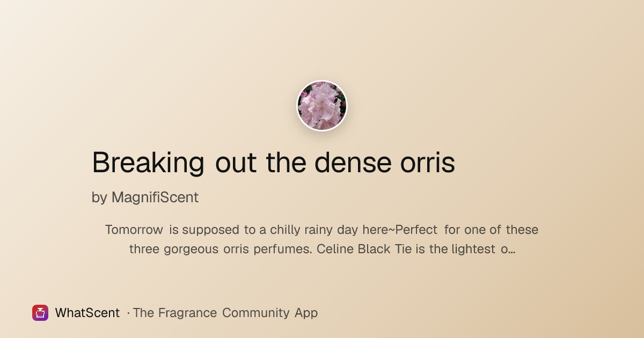Viewport: 644px width, 338px height.
Task: Select 'The Fragrance Community App' tagline
Action: point(225,313)
